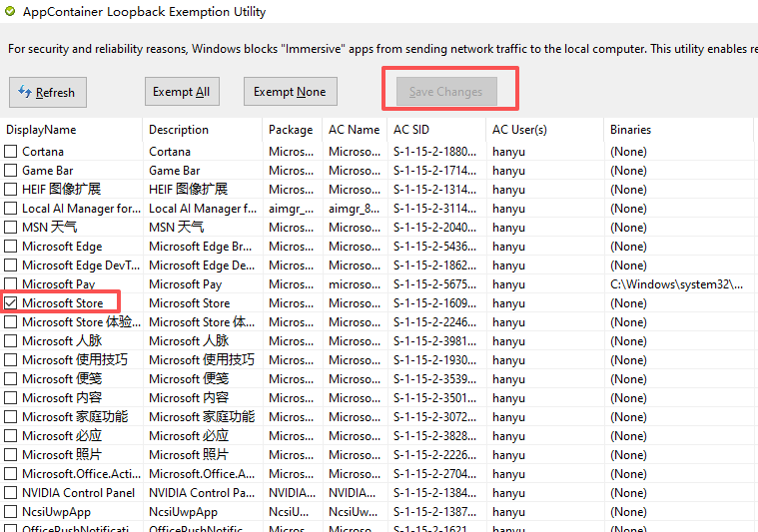Click Save Changes button
This screenshot has height=532, width=758.
(446, 91)
